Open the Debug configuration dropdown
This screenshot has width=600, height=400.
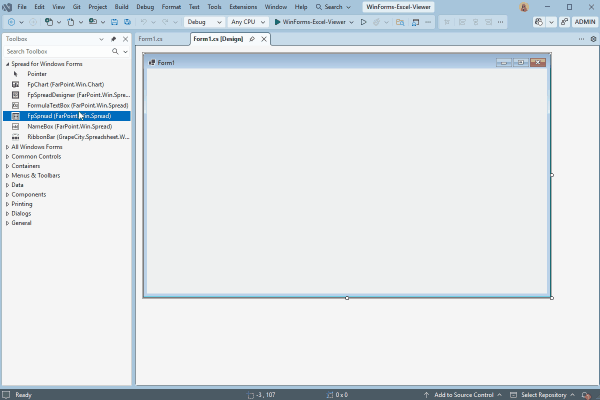tap(204, 22)
